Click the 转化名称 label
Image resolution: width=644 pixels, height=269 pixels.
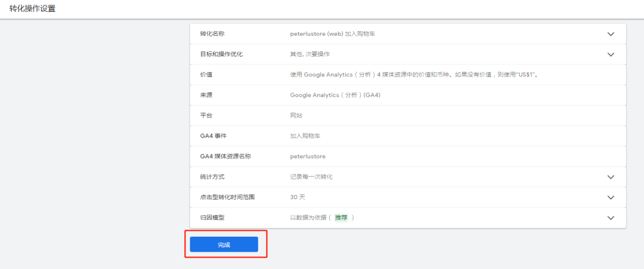pyautogui.click(x=212, y=34)
